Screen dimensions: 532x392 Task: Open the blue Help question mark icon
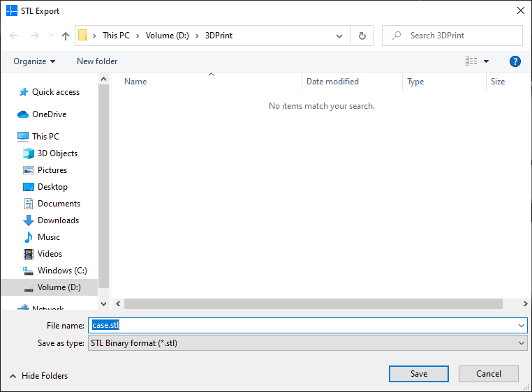pos(515,61)
